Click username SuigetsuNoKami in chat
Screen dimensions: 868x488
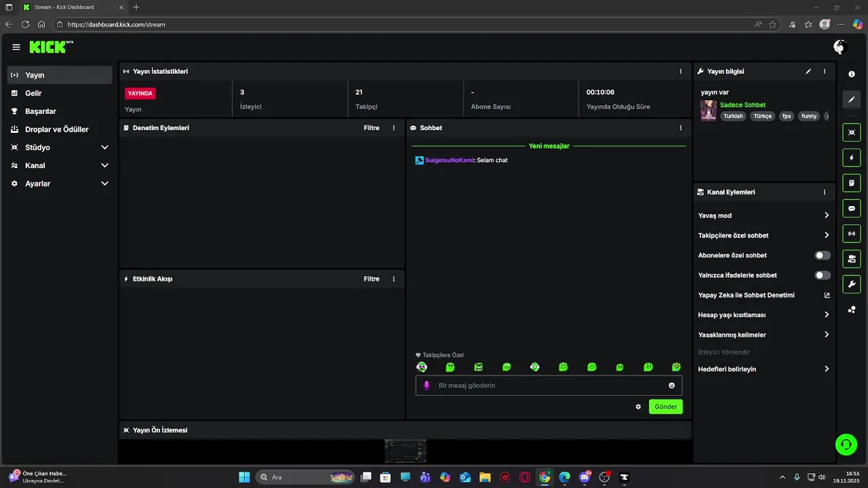(x=450, y=161)
